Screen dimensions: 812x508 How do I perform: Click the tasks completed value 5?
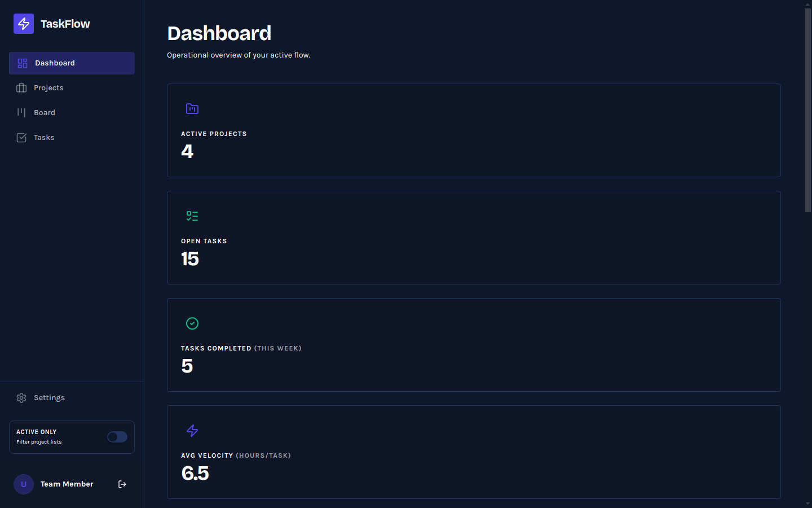click(x=187, y=366)
